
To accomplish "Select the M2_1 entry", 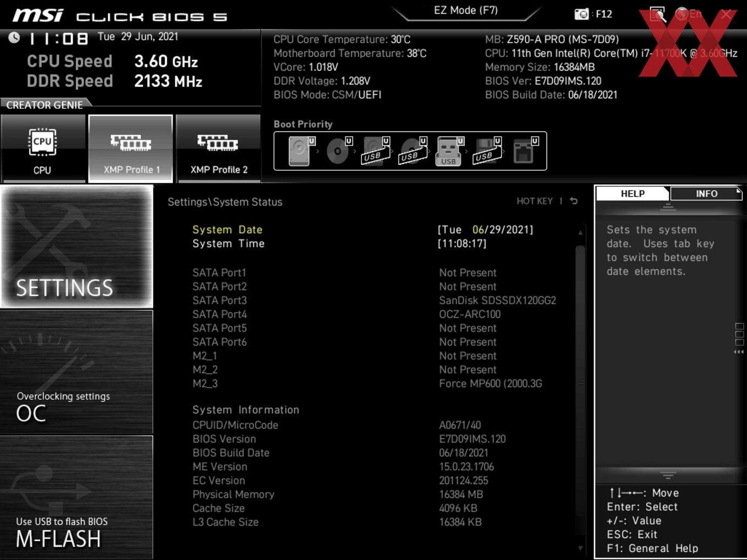I will pyautogui.click(x=205, y=356).
